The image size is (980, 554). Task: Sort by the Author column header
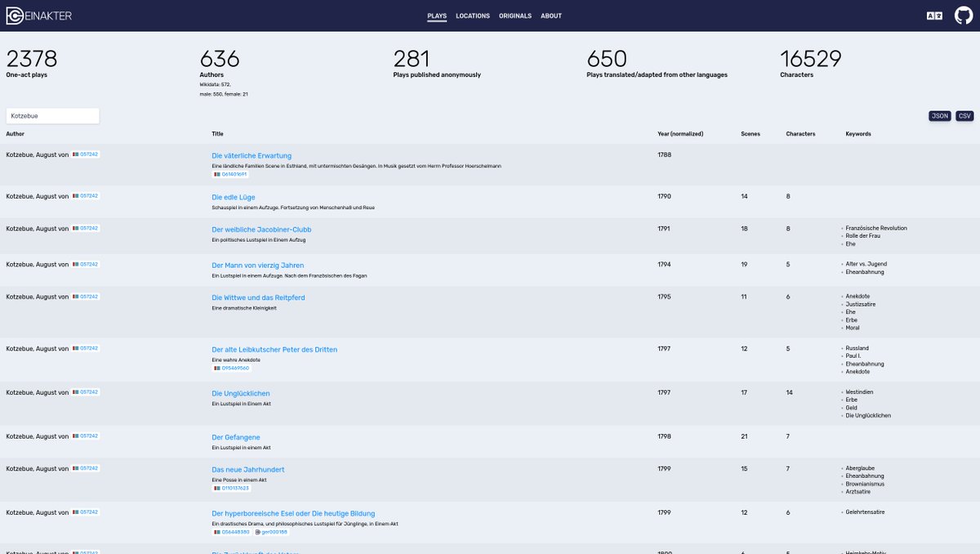coord(16,134)
